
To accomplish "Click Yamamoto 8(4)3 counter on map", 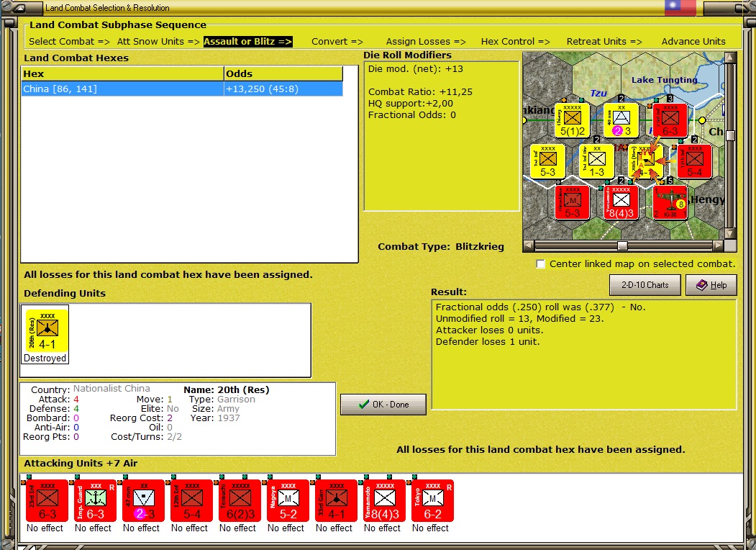I will click(x=621, y=202).
